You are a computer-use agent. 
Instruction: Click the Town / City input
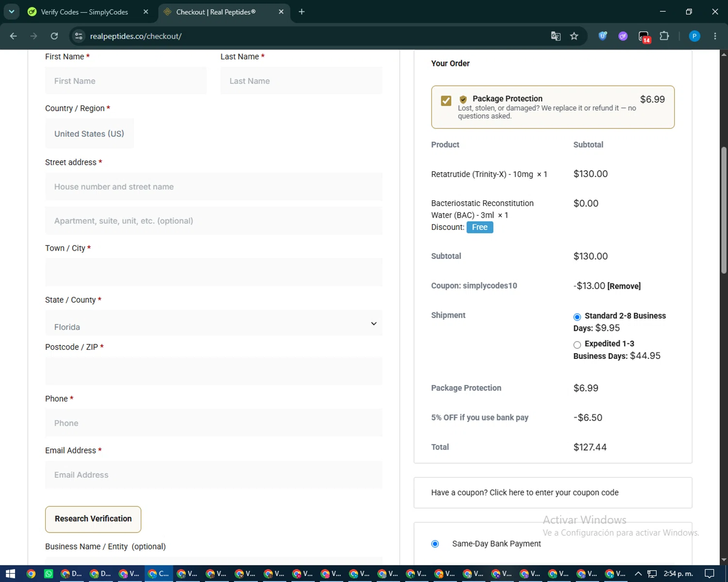pyautogui.click(x=214, y=272)
